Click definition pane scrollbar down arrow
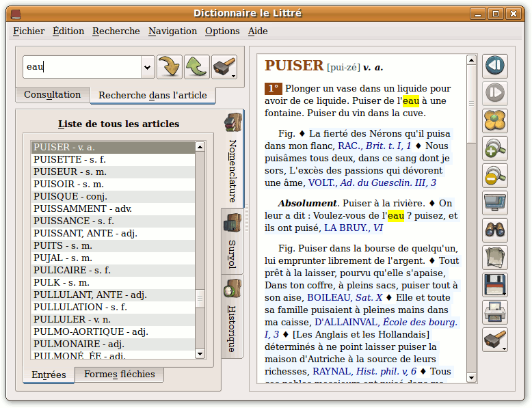This screenshot has width=532, height=408. tap(471, 377)
